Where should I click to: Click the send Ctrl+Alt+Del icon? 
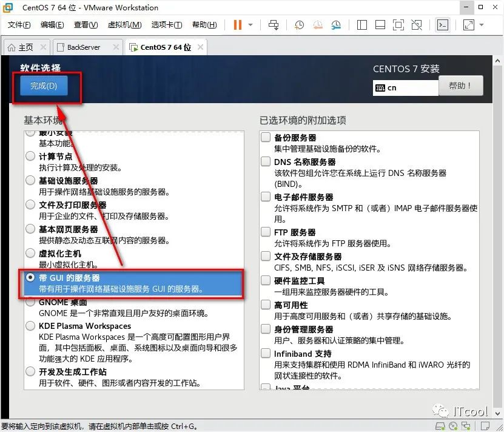[x=274, y=25]
